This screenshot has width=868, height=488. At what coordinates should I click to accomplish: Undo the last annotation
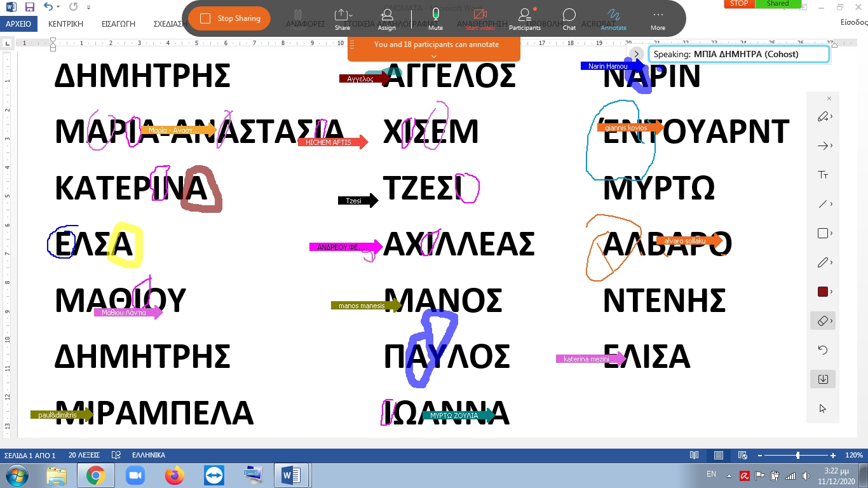pyautogui.click(x=822, y=350)
